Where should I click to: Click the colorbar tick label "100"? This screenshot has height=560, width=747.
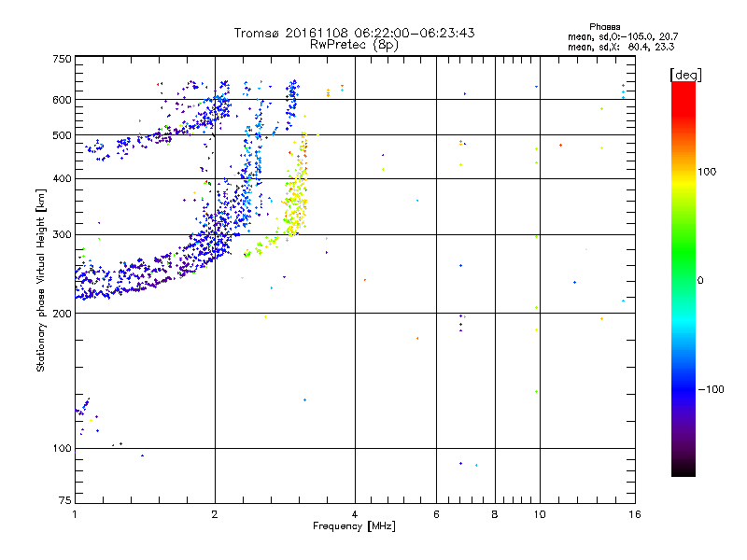707,172
